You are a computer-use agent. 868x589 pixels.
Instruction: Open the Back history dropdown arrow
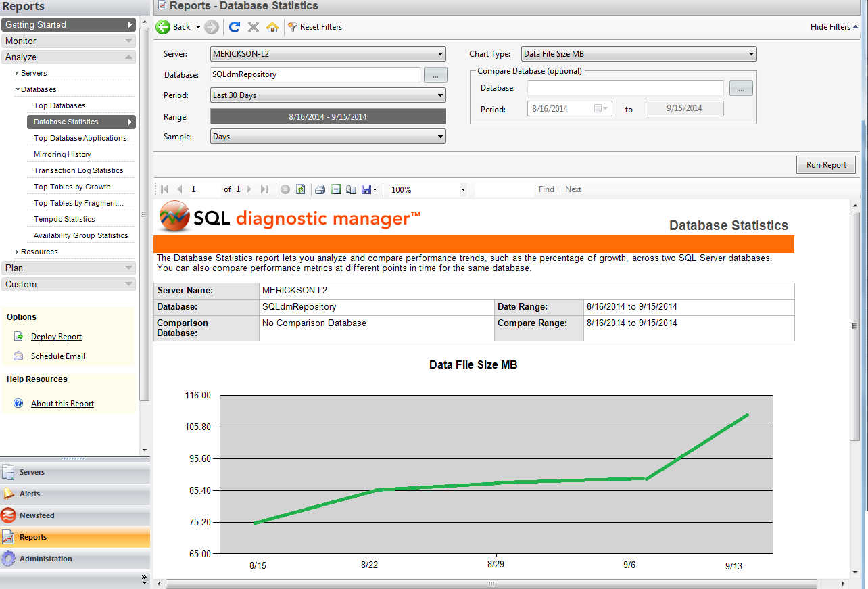tap(198, 28)
